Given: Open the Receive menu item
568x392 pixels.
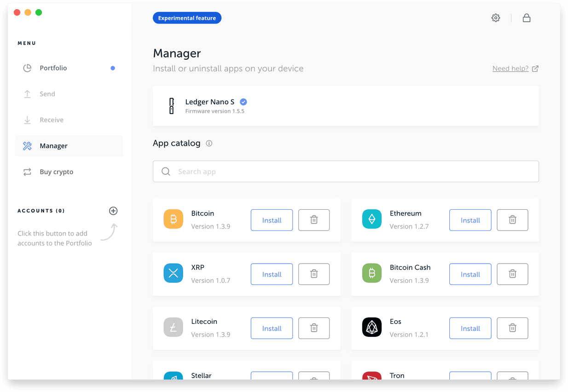Looking at the screenshot, I should pyautogui.click(x=69, y=120).
